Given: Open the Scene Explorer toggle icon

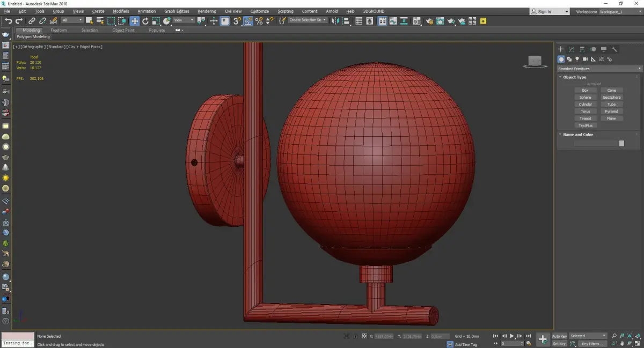Looking at the screenshot, I should (x=359, y=21).
